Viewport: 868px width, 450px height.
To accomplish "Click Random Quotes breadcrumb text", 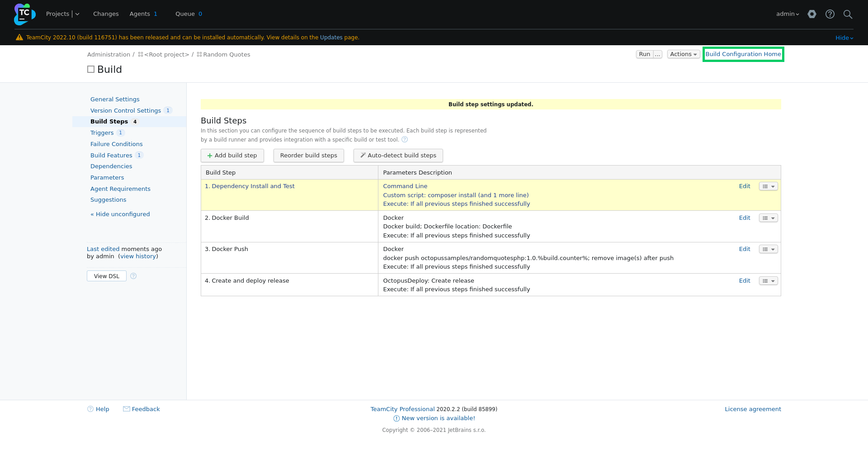I will (226, 55).
